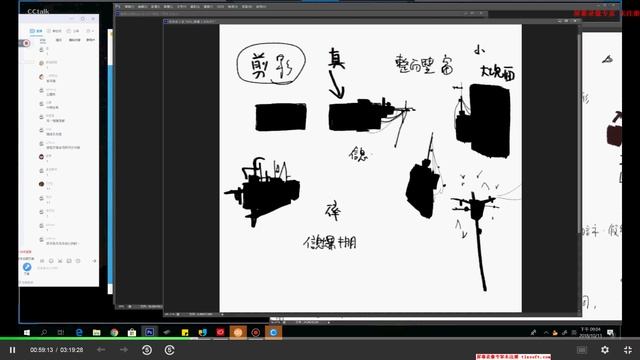Pause the video playback
The height and width of the screenshot is (360, 640).
click(x=12, y=350)
